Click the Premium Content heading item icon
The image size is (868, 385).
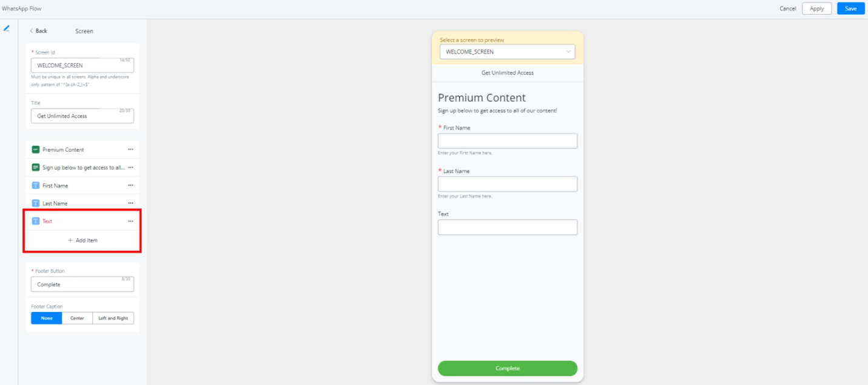36,149
